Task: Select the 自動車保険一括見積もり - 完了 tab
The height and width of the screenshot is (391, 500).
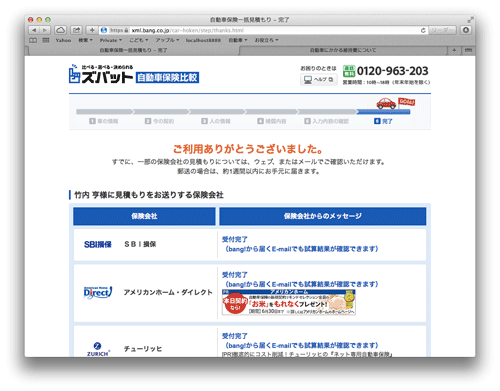Action: tap(133, 50)
